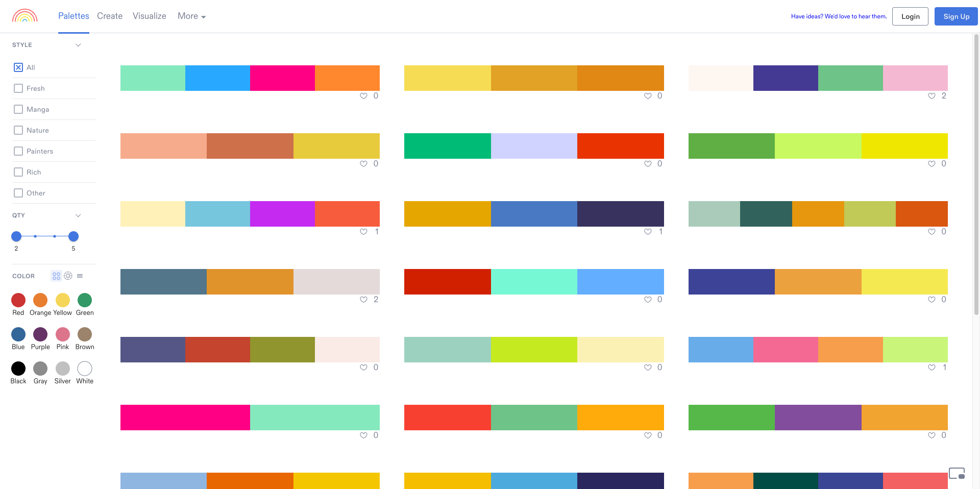
Task: Collapse the QTY section chevron
Action: (78, 215)
